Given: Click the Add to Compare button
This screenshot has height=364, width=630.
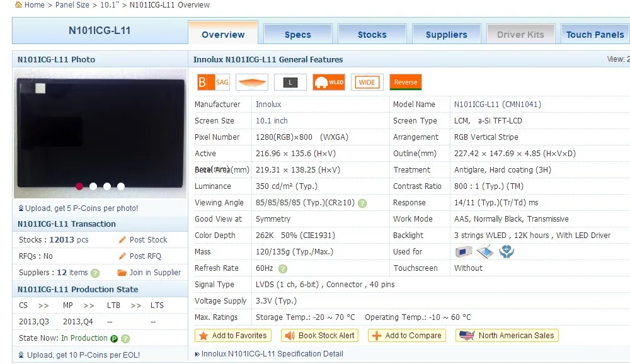Looking at the screenshot, I should [406, 336].
